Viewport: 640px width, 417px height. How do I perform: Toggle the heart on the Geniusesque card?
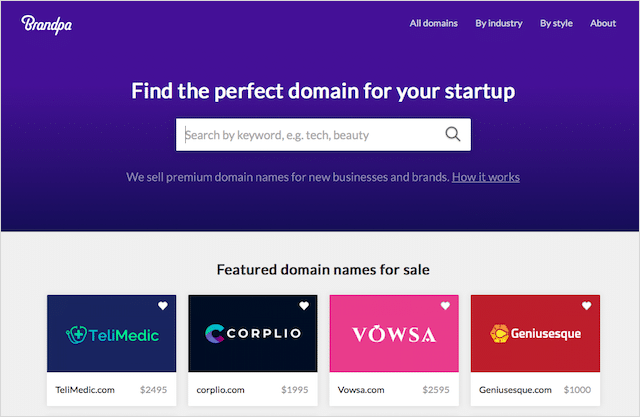586,306
